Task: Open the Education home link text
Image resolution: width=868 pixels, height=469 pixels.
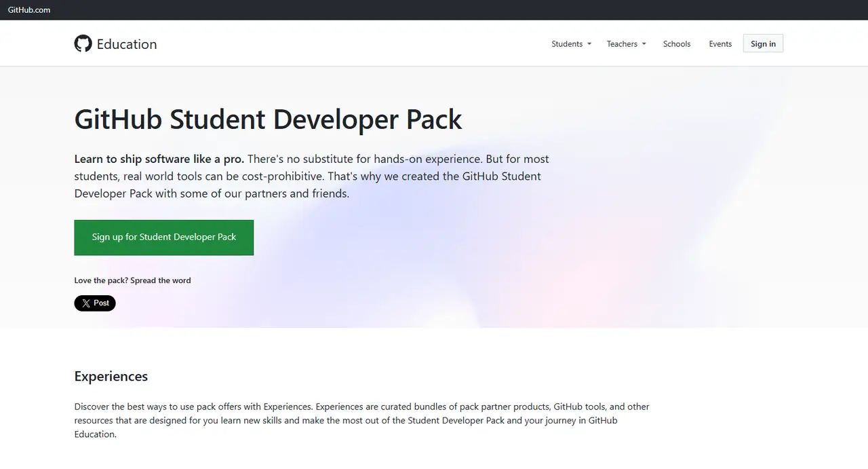Action: 127,44
